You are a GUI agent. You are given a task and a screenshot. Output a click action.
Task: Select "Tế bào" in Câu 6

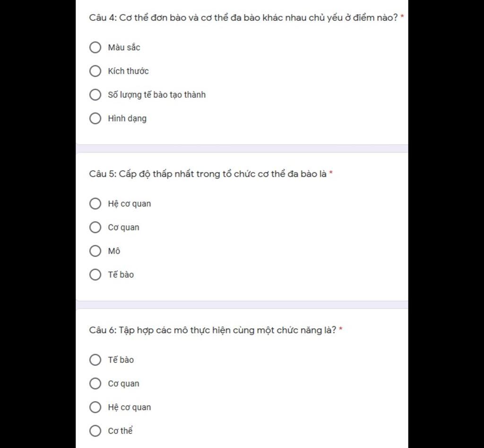[95, 360]
